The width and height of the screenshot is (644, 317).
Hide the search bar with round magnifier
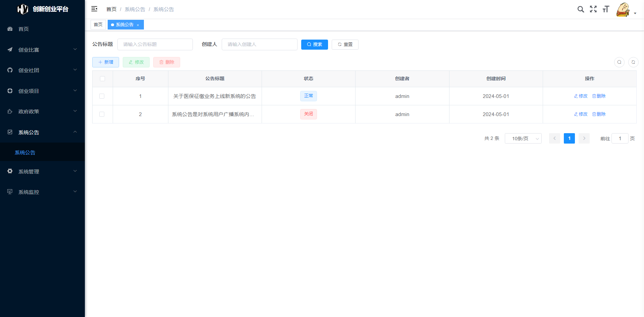(x=619, y=62)
